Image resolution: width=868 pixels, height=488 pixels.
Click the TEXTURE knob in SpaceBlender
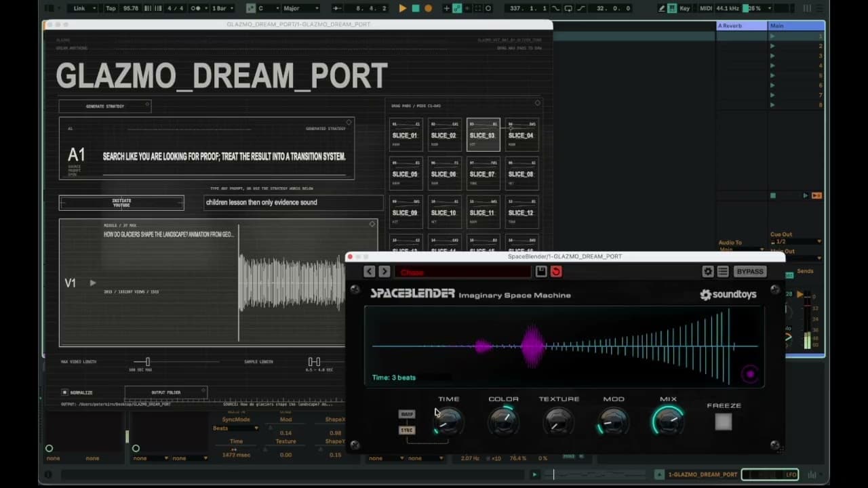[559, 422]
